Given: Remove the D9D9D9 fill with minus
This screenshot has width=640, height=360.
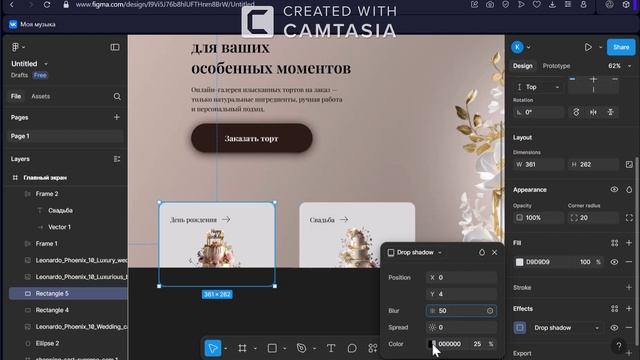Looking at the screenshot, I should (x=629, y=262).
